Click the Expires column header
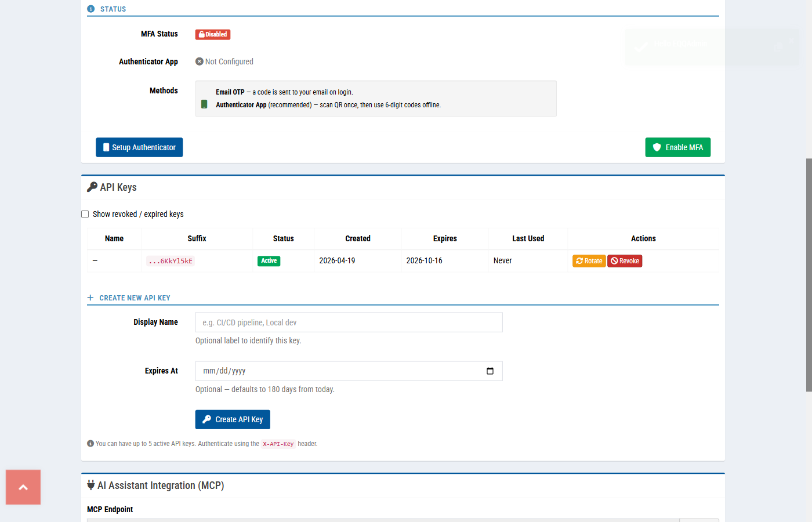Viewport: 812px width, 522px height. pos(445,238)
